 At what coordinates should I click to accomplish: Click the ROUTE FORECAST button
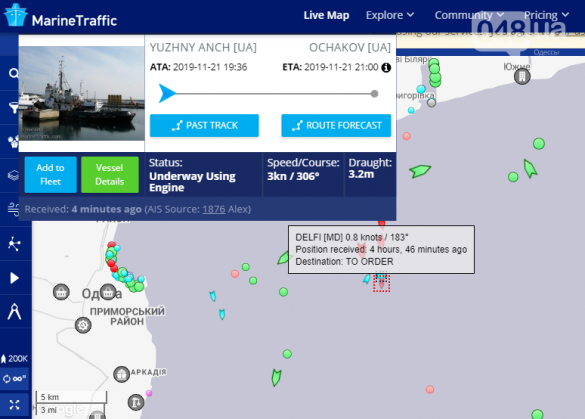pos(336,125)
